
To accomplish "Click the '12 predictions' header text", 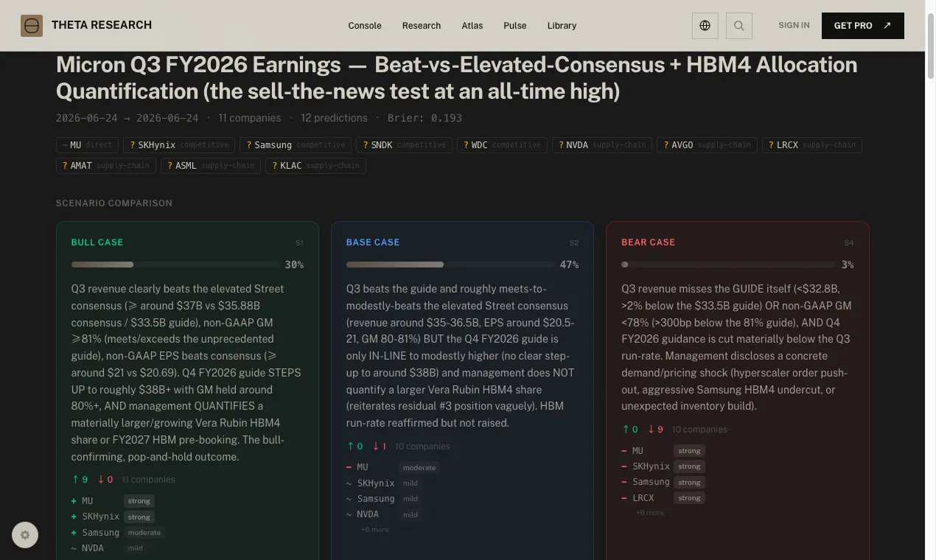I will point(334,118).
